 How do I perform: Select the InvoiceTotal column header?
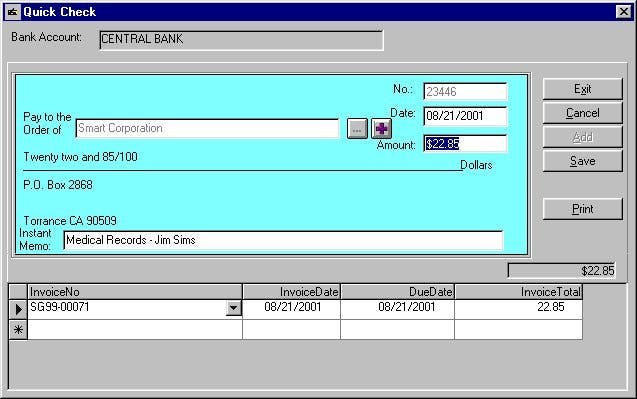518,292
